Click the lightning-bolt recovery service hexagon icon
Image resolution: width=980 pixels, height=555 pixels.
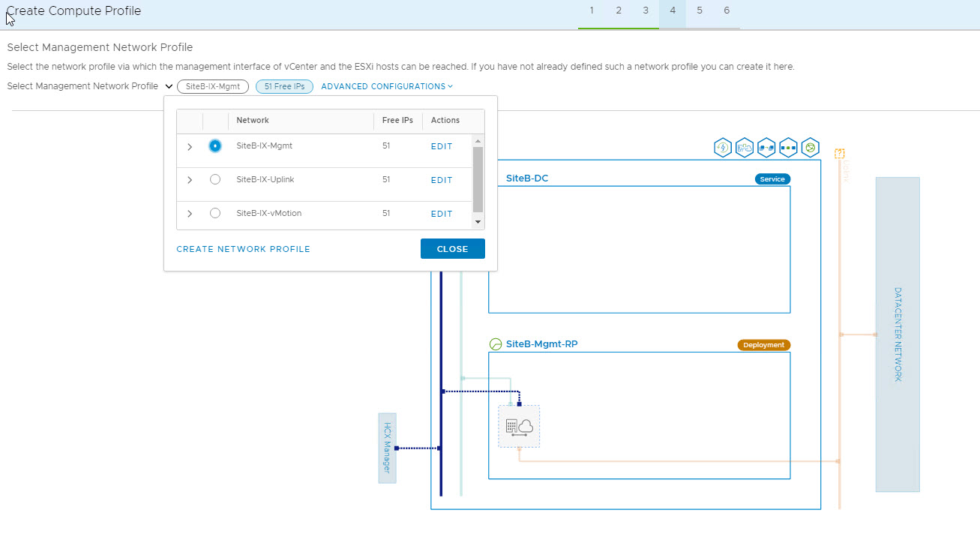(723, 148)
